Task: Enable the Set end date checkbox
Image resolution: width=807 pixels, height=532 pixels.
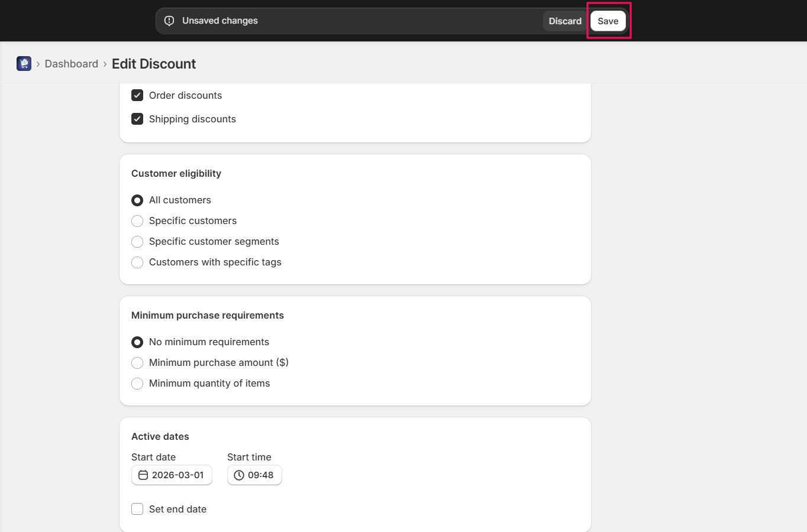Action: (x=137, y=509)
